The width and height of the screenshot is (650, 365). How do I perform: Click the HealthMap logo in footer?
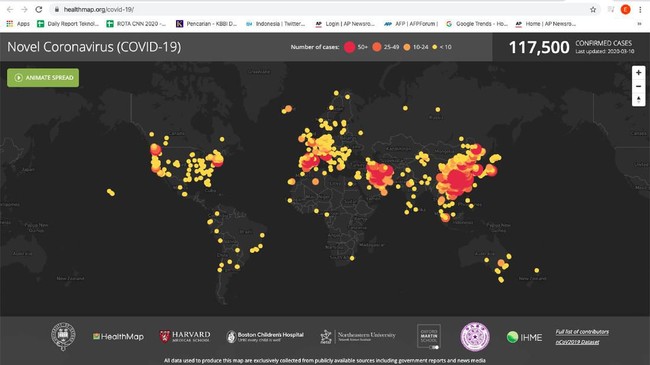pos(119,337)
